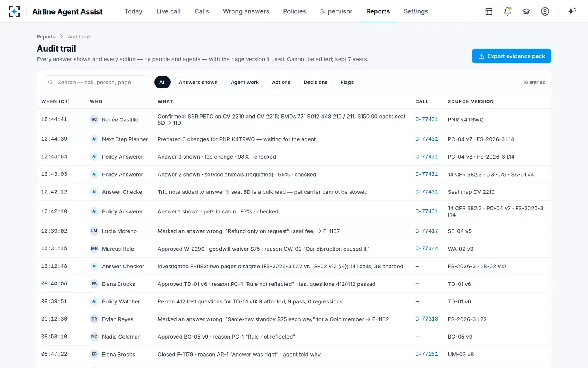
Task: Filter the audit trail by Flags
Action: [347, 82]
